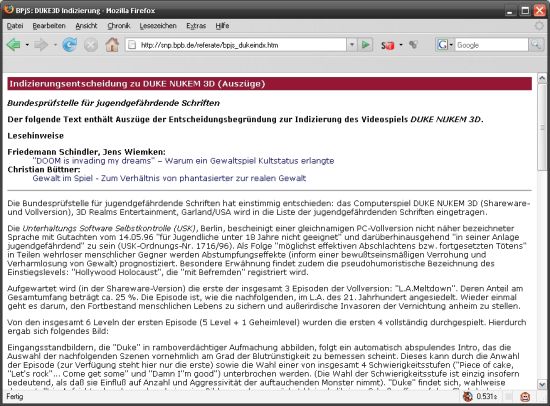The height and width of the screenshot is (406, 550).
Task: Open the back history dropdown arrow
Action: 27,45
